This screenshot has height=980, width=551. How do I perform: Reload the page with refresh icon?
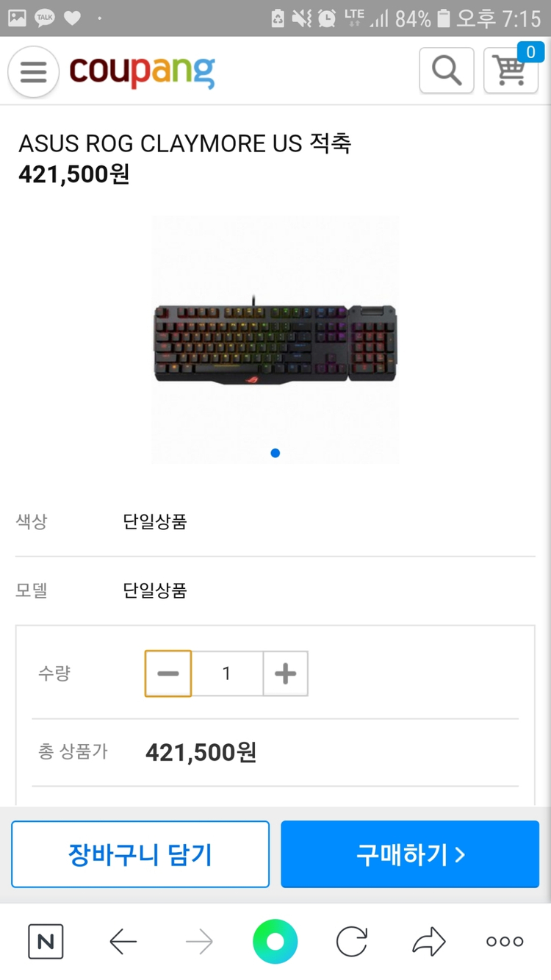352,942
